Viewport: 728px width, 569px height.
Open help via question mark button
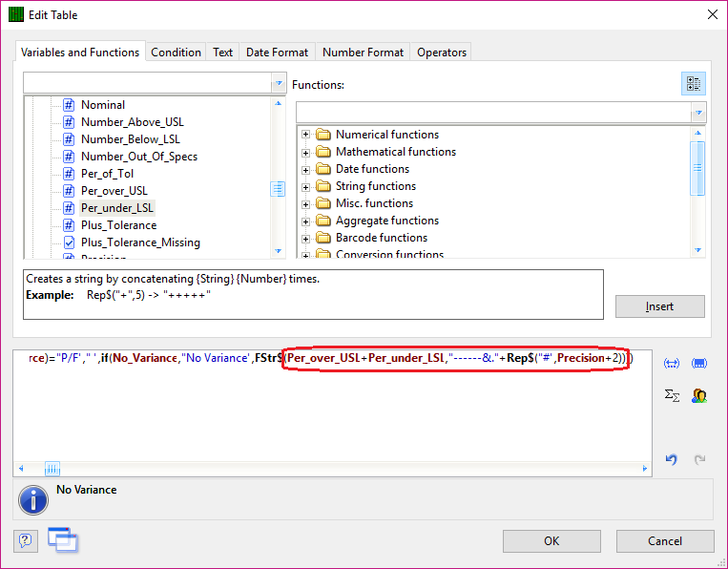(x=25, y=540)
